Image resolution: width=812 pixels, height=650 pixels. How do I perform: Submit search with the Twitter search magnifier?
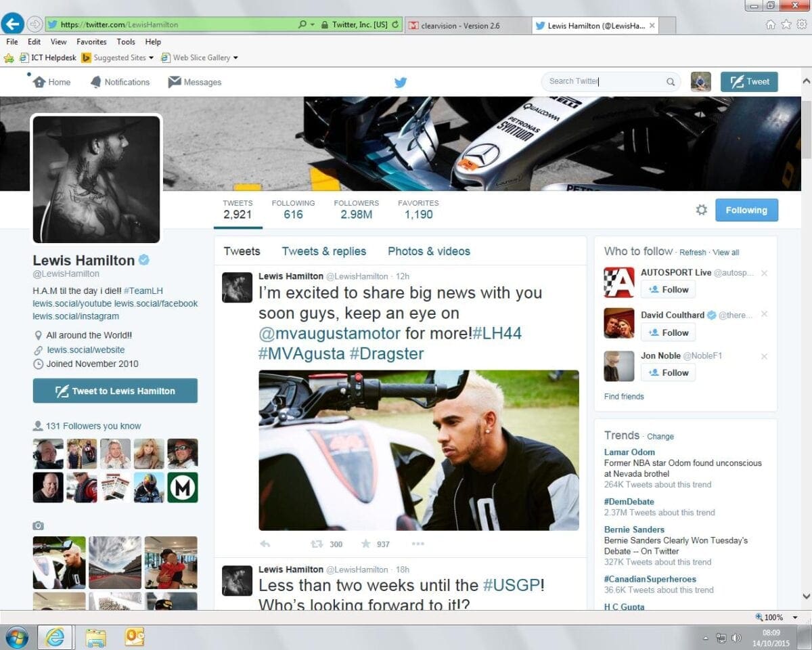click(671, 82)
